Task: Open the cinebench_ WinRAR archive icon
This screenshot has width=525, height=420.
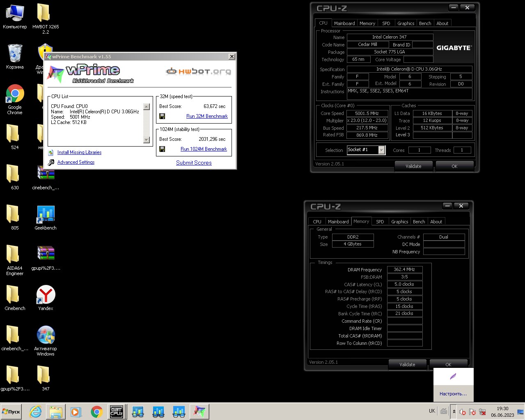Action: (46, 177)
